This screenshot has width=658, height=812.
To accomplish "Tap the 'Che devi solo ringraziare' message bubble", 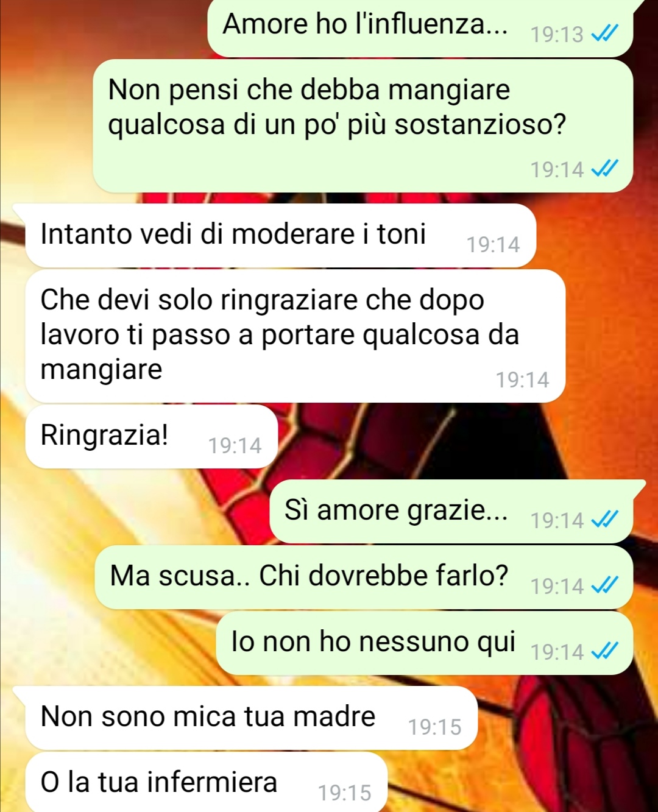I will point(295,336).
